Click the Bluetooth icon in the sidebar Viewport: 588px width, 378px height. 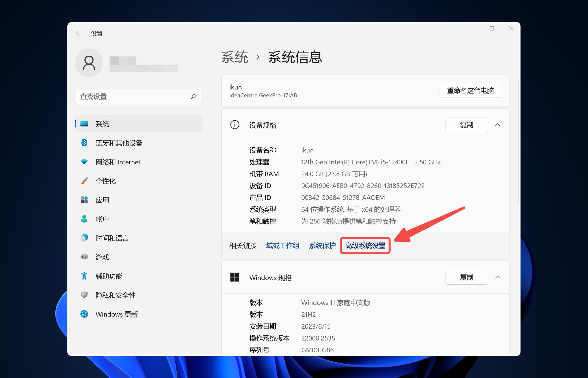click(84, 143)
